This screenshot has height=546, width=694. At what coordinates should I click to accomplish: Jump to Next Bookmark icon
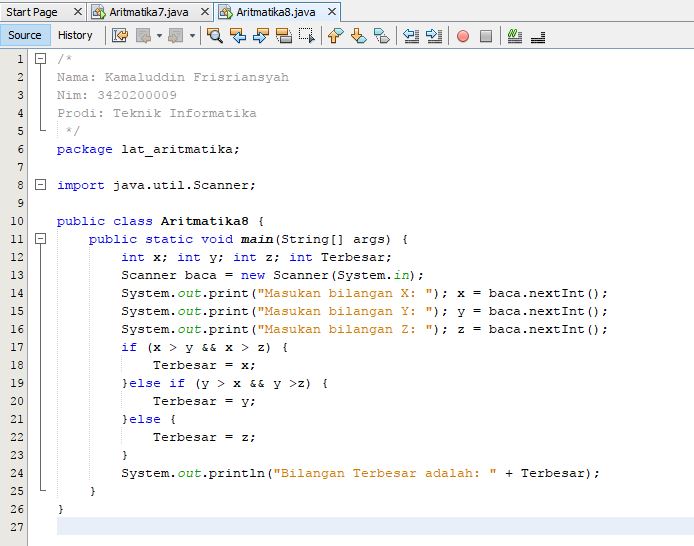click(359, 35)
